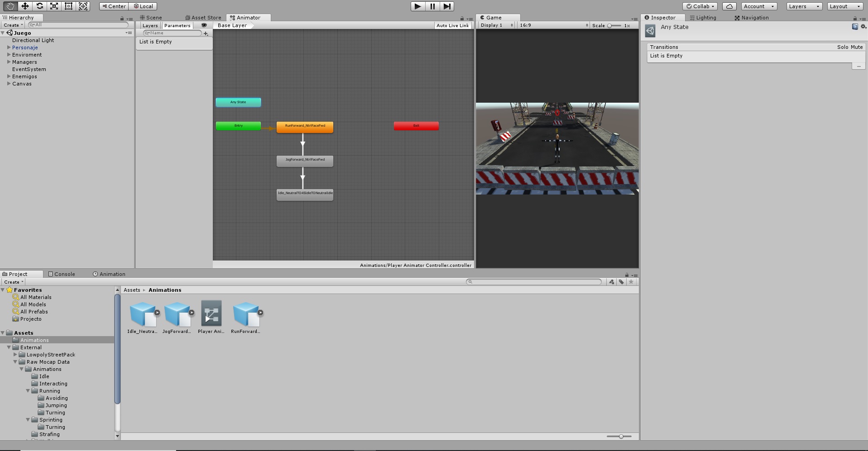
Task: Select EventSystem in Hierarchy
Action: pos(29,69)
